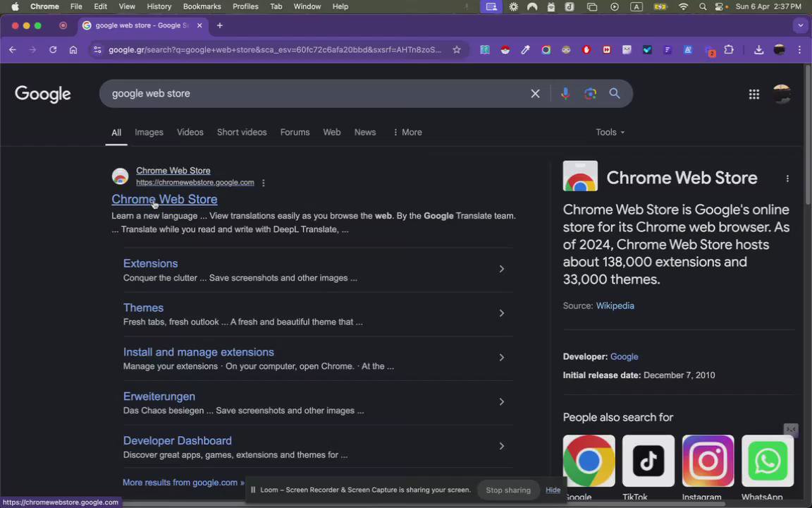Follow the Wikipedia source link

click(615, 306)
